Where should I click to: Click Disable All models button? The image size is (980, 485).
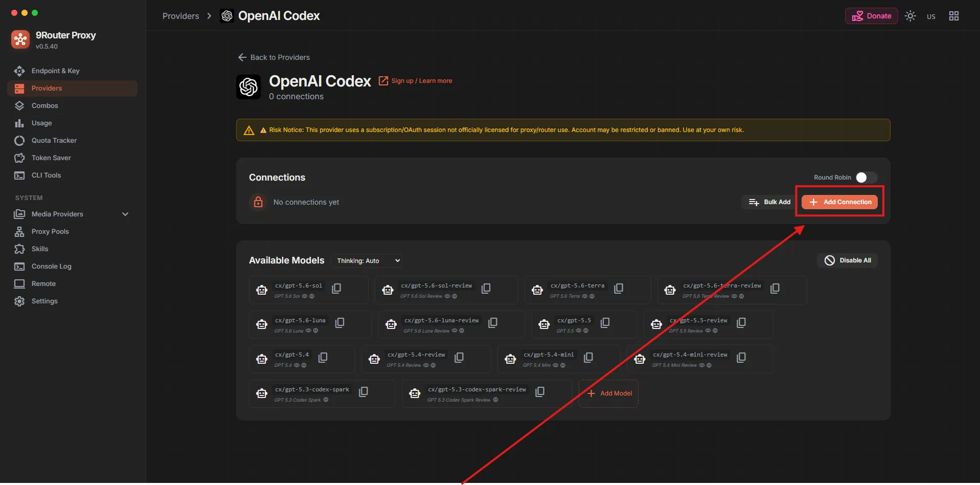pos(847,260)
